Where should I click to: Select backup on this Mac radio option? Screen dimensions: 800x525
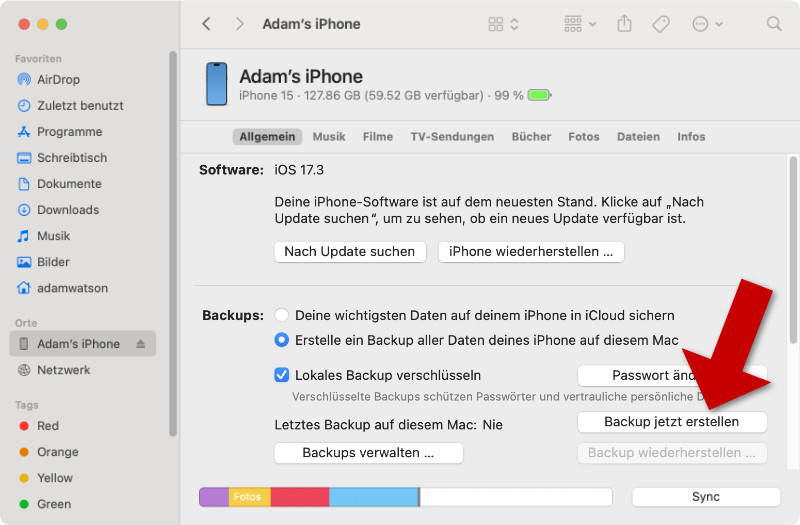282,340
